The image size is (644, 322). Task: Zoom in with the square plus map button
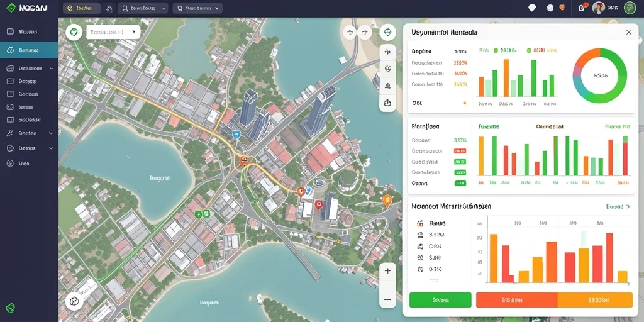(387, 272)
